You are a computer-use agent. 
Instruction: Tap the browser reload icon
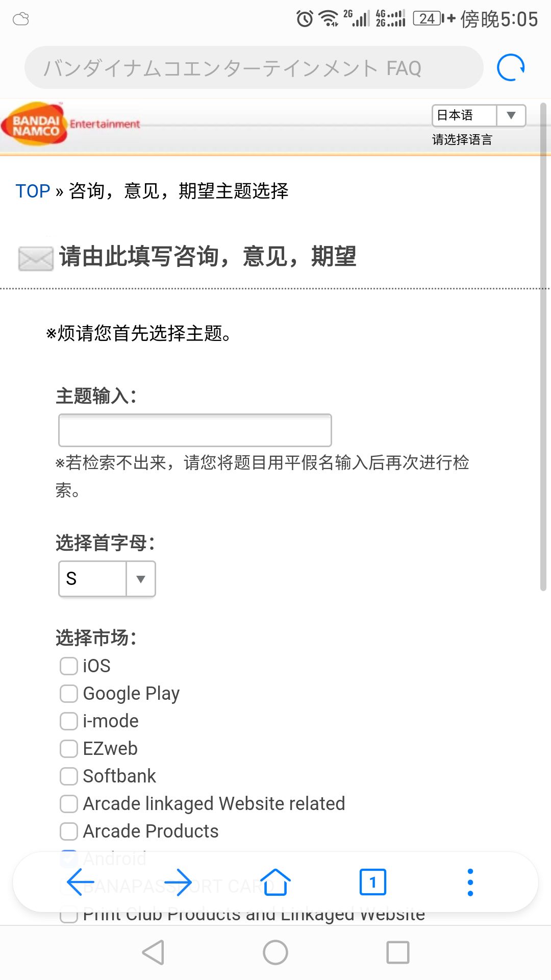tap(511, 67)
